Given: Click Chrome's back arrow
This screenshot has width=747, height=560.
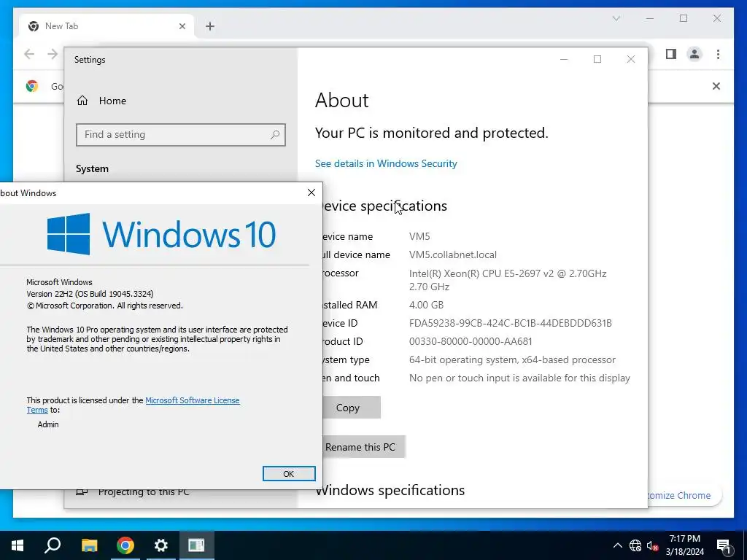Looking at the screenshot, I should [x=29, y=54].
